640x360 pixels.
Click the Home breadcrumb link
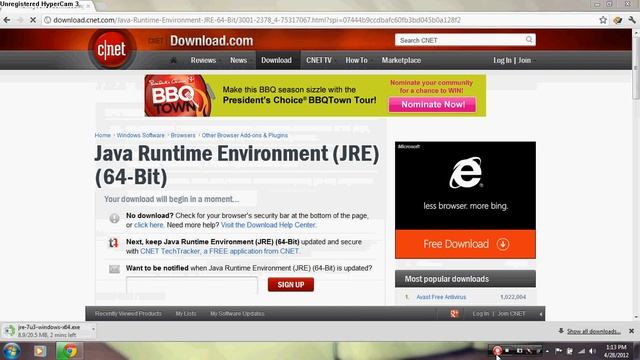pos(102,135)
